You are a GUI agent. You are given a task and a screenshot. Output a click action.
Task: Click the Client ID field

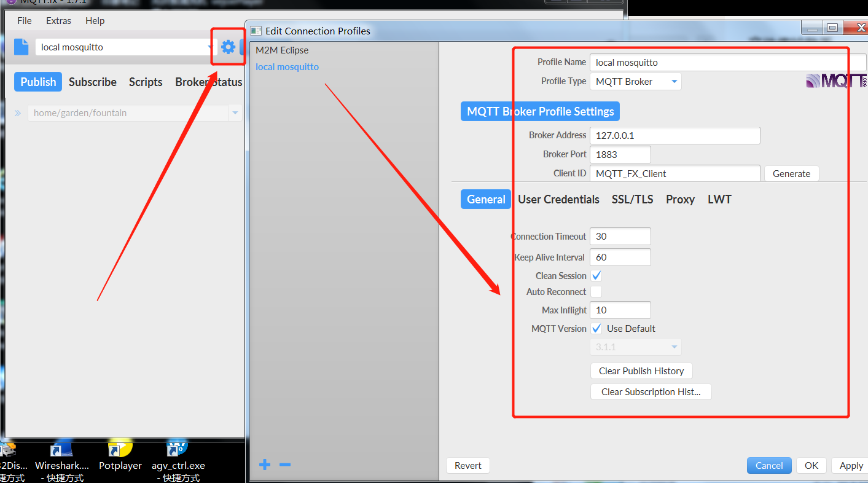coord(674,173)
